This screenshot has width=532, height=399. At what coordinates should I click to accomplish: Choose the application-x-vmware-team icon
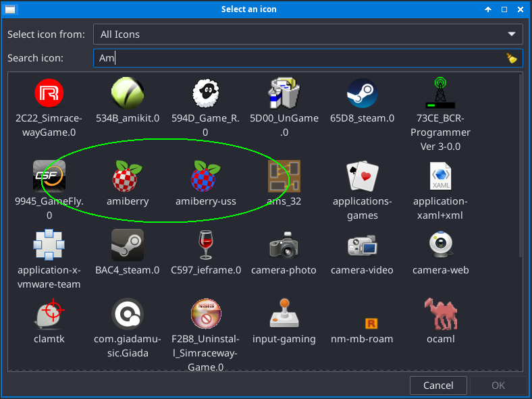pyautogui.click(x=49, y=245)
